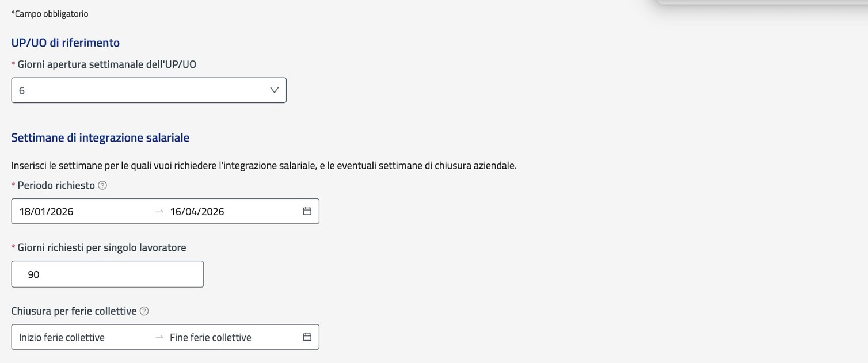
Task: Click the Fine ferie collettive field
Action: (x=211, y=337)
